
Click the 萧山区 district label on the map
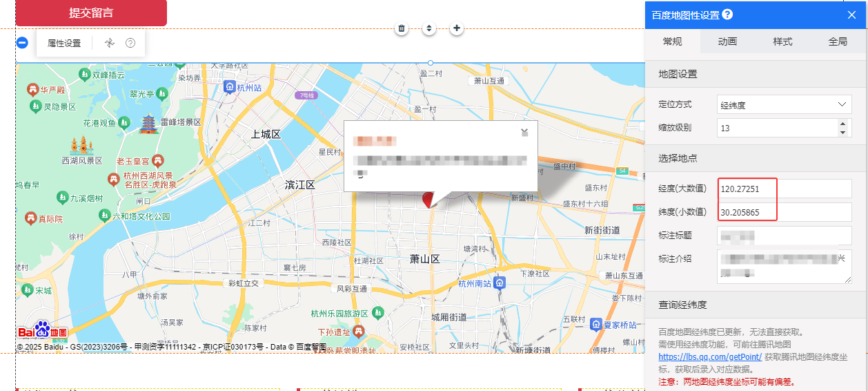coord(424,260)
